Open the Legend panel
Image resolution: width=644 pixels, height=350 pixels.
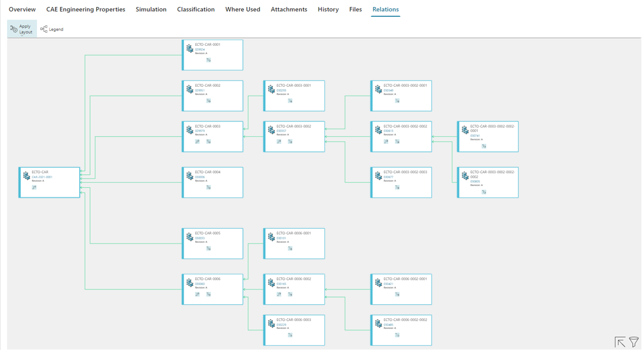click(52, 29)
